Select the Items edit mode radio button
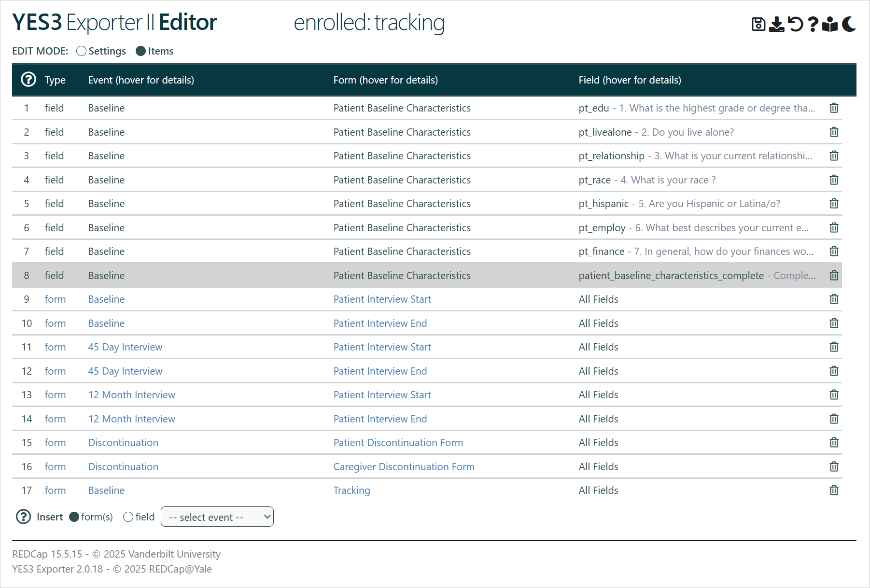870x588 pixels. (x=140, y=51)
